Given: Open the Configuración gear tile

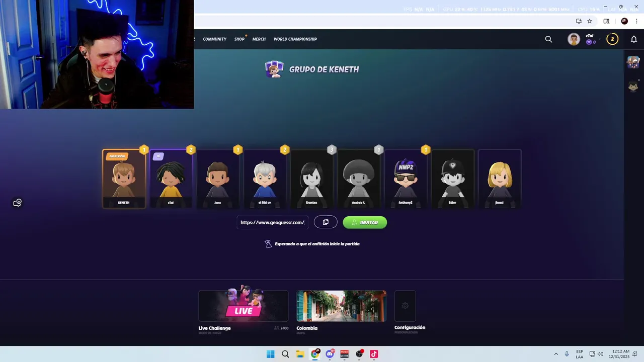Looking at the screenshot, I should pyautogui.click(x=405, y=306).
